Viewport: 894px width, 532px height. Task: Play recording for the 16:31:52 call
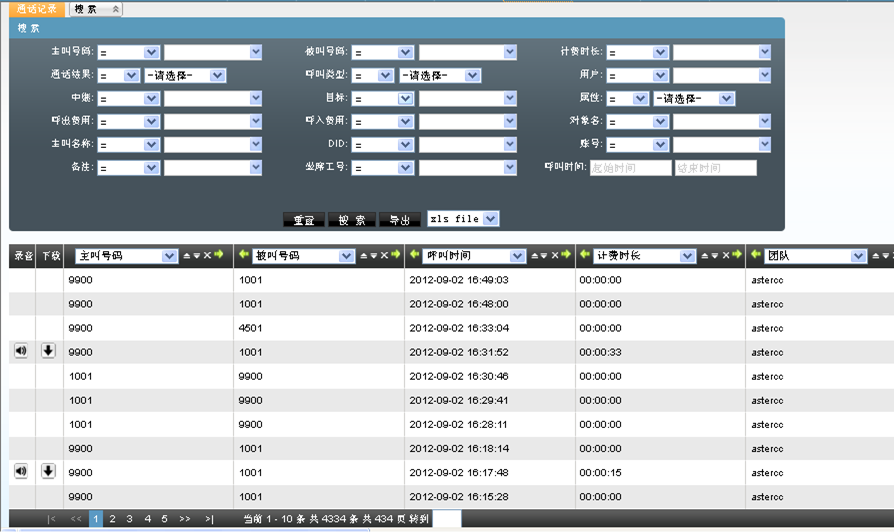point(21,351)
